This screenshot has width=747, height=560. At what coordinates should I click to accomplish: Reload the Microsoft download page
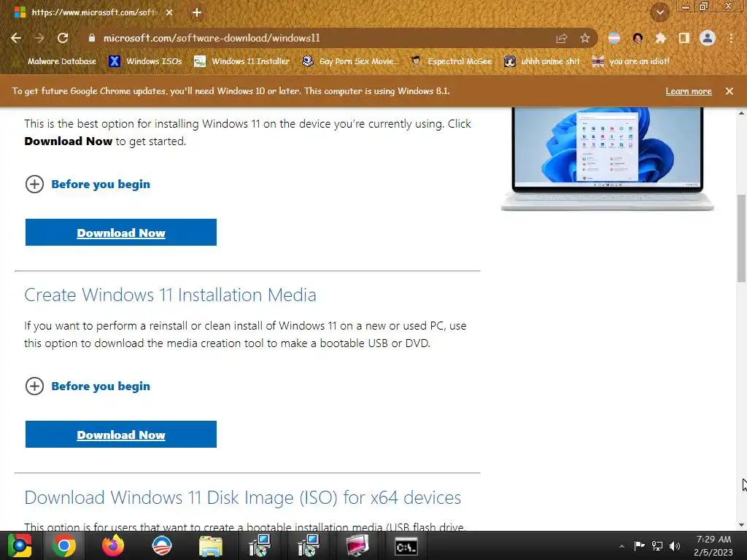click(x=63, y=38)
